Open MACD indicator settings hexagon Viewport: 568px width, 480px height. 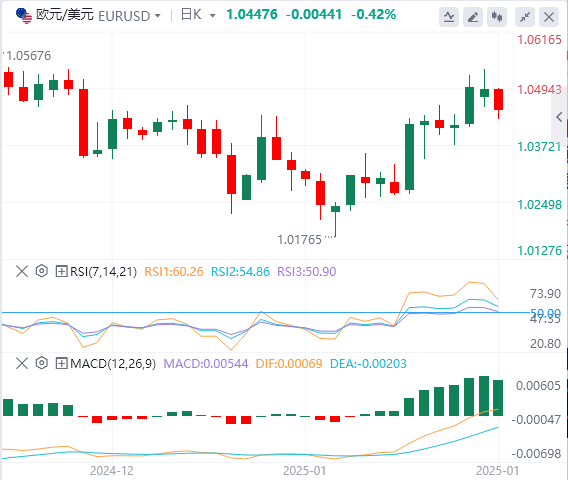click(42, 363)
